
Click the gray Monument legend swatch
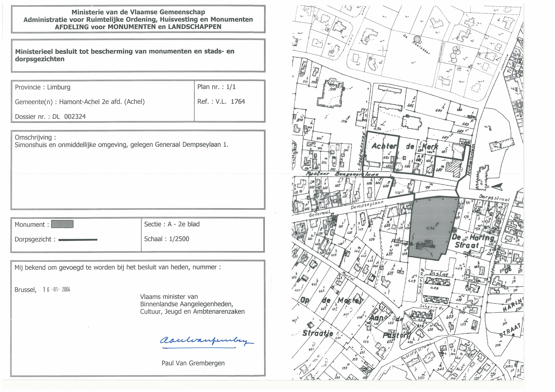62,224
